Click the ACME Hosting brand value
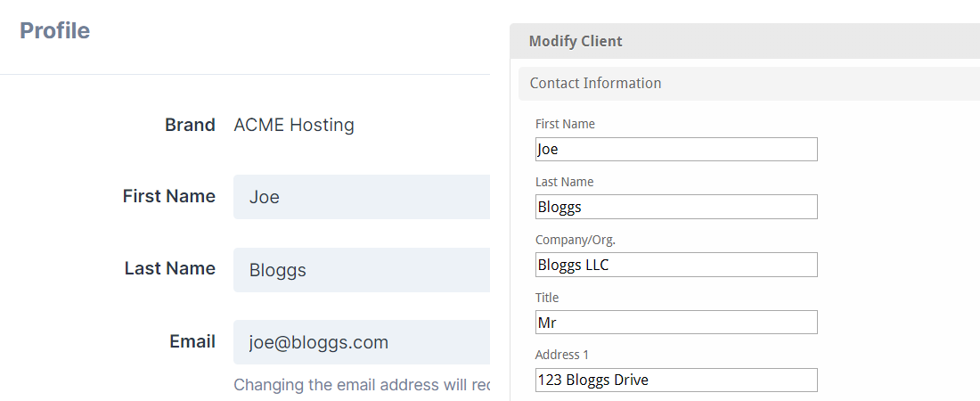Viewport: 980px width, 401px height. (294, 125)
